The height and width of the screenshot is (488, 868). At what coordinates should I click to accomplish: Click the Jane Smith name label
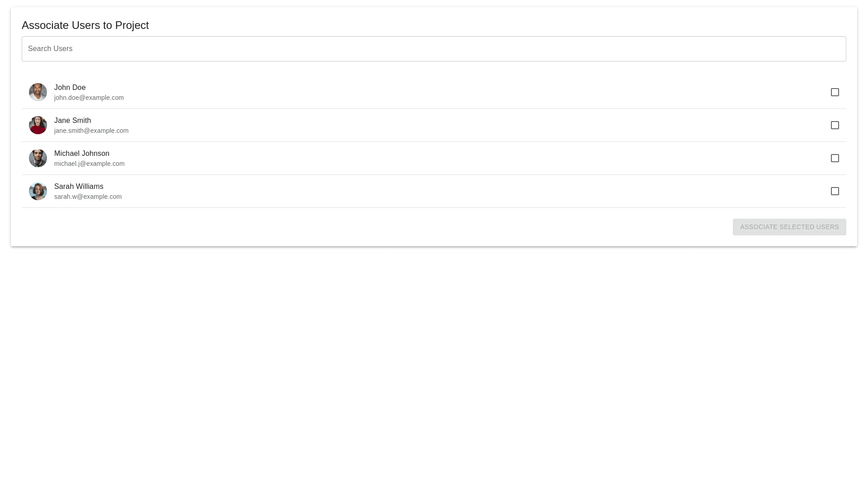(72, 121)
